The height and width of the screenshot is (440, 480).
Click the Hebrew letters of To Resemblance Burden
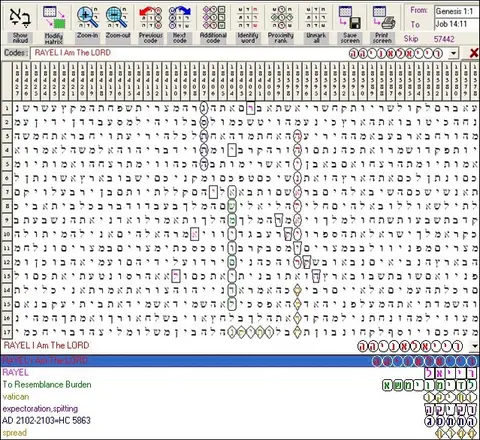[x=430, y=385]
